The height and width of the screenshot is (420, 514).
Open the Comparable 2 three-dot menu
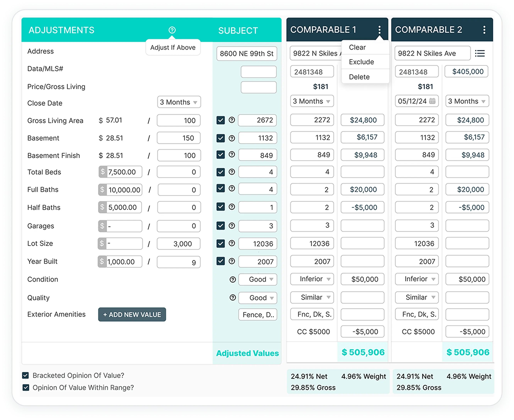(x=484, y=30)
